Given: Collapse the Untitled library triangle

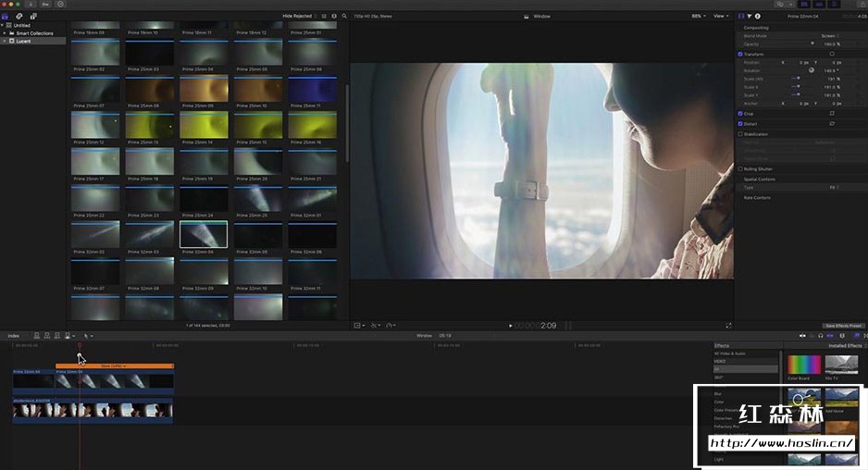Looking at the screenshot, I should pyautogui.click(x=2, y=26).
